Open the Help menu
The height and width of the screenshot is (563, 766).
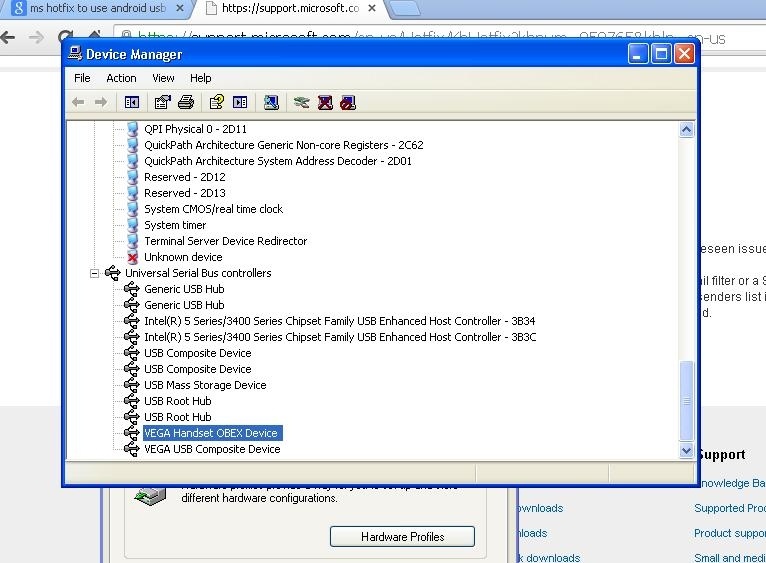coord(200,78)
